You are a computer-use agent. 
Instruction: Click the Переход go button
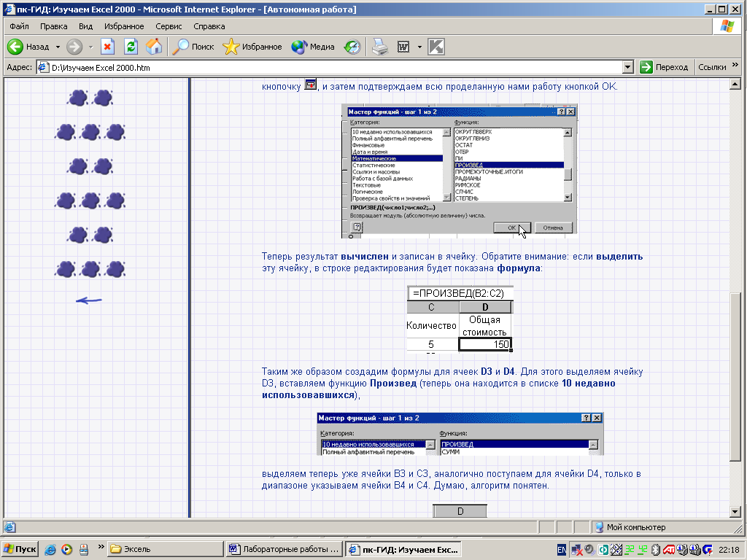(x=665, y=67)
